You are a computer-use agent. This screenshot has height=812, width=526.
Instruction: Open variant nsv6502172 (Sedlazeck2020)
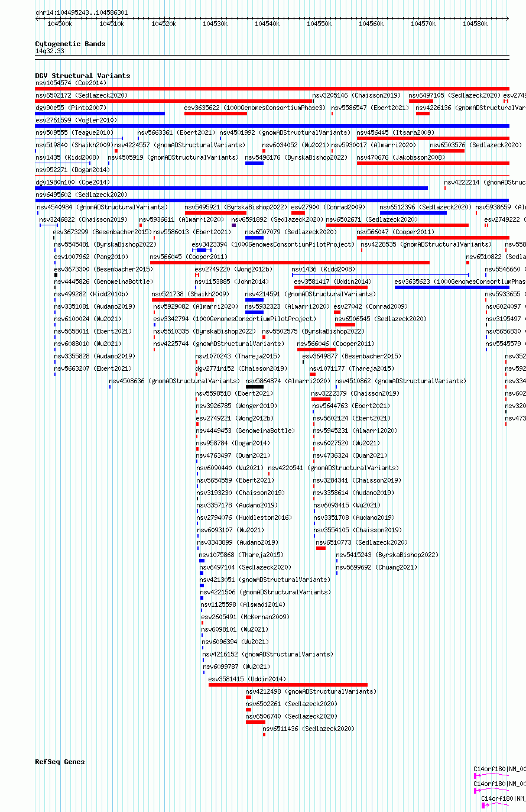point(81,95)
